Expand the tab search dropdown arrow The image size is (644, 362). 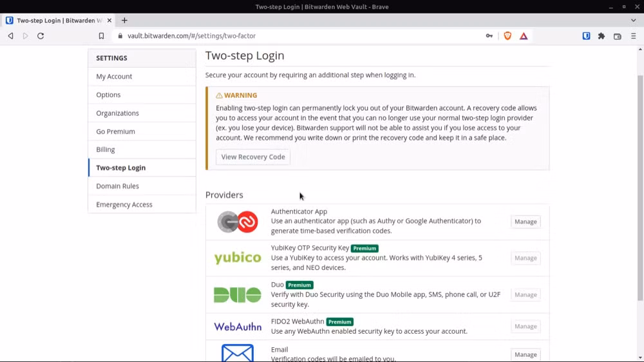click(633, 21)
